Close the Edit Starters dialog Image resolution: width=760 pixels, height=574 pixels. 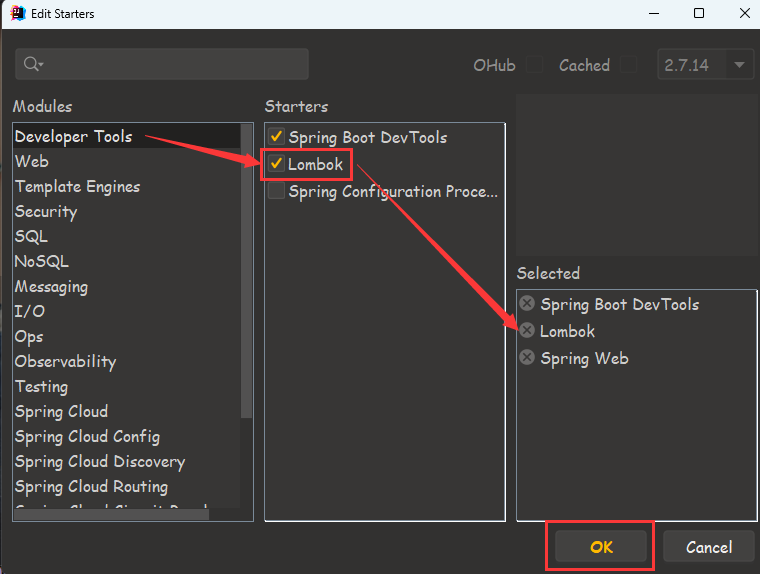coord(745,13)
